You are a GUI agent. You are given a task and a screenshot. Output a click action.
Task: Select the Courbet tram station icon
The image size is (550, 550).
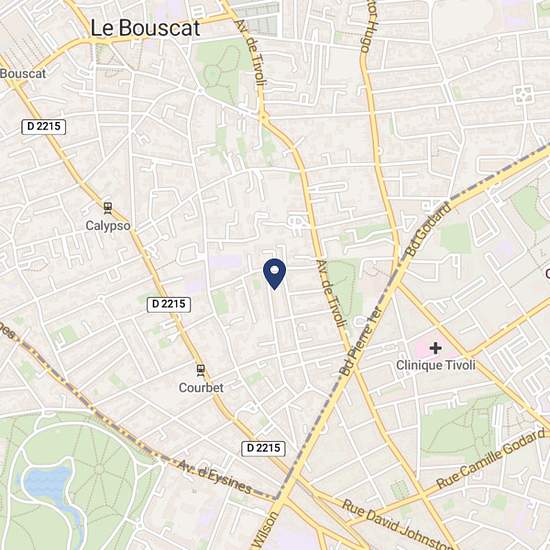(201, 370)
